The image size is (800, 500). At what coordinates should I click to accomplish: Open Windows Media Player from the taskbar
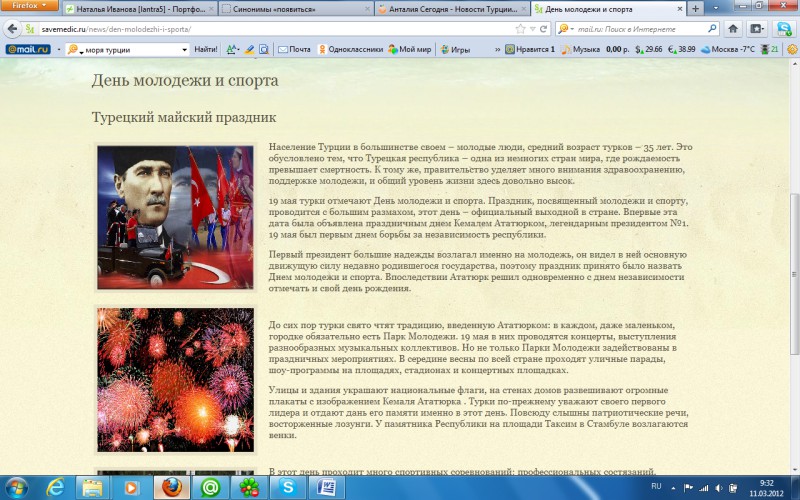(x=131, y=488)
